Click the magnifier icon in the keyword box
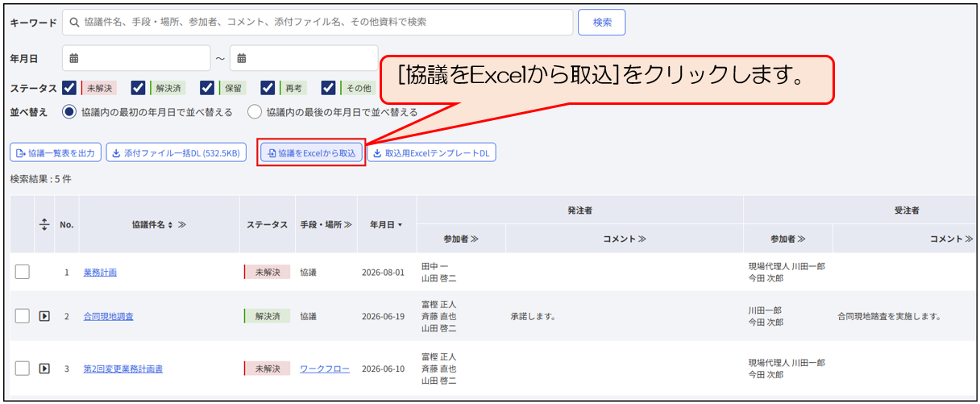Screen dimensions: 980x404 (x=75, y=23)
